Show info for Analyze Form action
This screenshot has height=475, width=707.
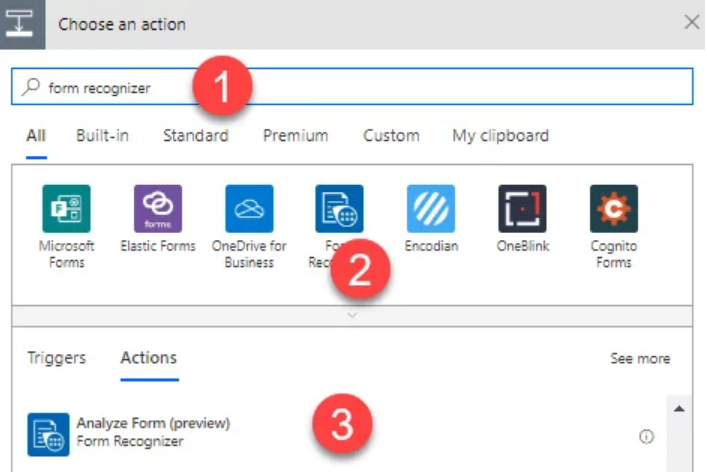(647, 436)
